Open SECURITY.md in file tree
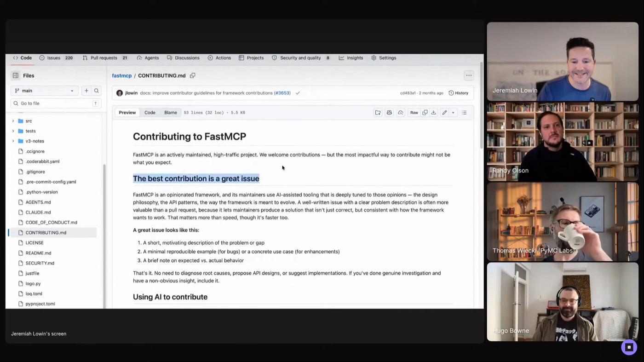Viewport: 644px width, 362px height. coord(40,263)
